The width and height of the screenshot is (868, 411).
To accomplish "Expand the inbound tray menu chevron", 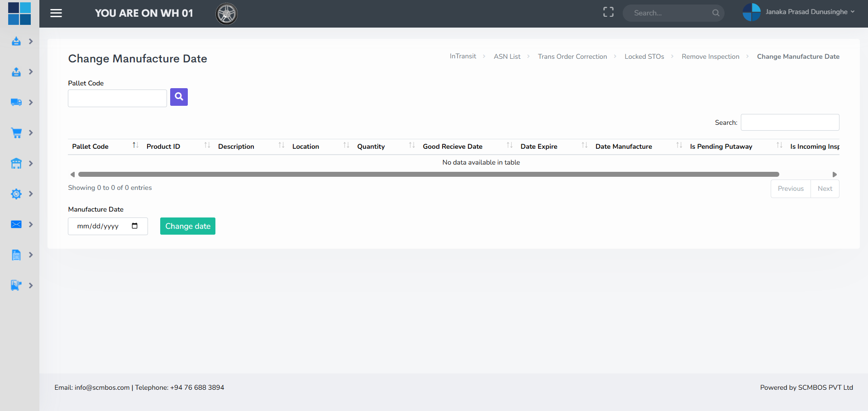I will [x=31, y=41].
